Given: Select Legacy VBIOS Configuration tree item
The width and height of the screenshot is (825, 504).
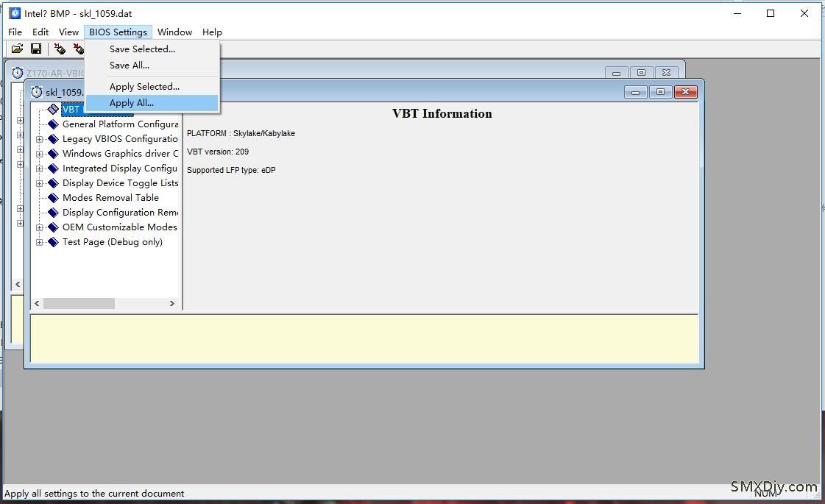Looking at the screenshot, I should click(120, 139).
